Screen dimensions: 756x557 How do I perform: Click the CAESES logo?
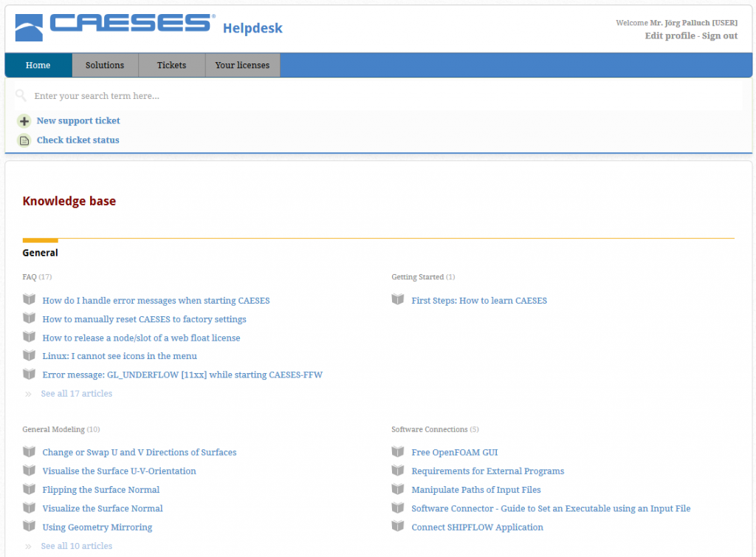point(115,27)
